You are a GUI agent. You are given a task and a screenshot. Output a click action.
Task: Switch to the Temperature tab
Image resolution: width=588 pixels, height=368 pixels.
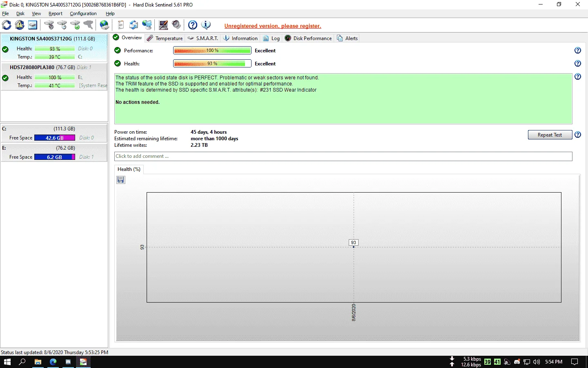(x=165, y=38)
